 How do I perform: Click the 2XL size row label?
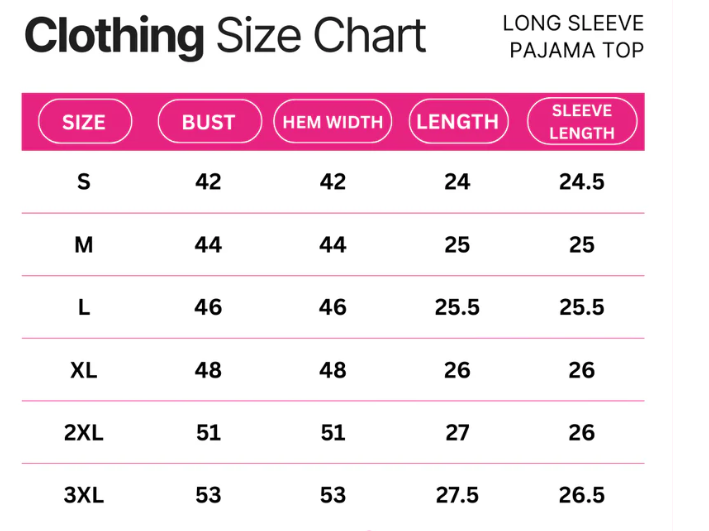pos(84,433)
